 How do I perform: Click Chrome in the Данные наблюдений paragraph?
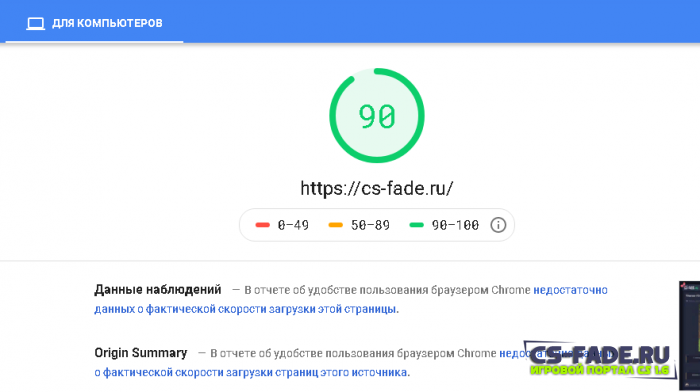coord(511,290)
